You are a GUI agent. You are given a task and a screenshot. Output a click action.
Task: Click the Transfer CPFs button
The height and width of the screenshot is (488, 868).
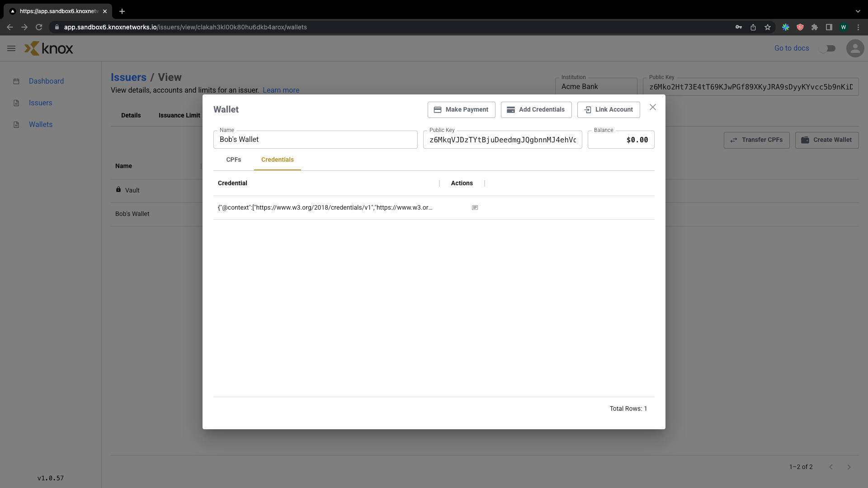[x=756, y=140]
